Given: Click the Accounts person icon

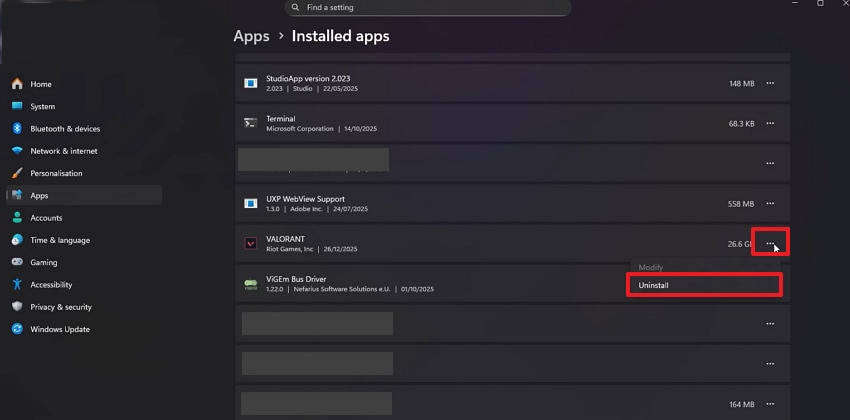Looking at the screenshot, I should (17, 217).
